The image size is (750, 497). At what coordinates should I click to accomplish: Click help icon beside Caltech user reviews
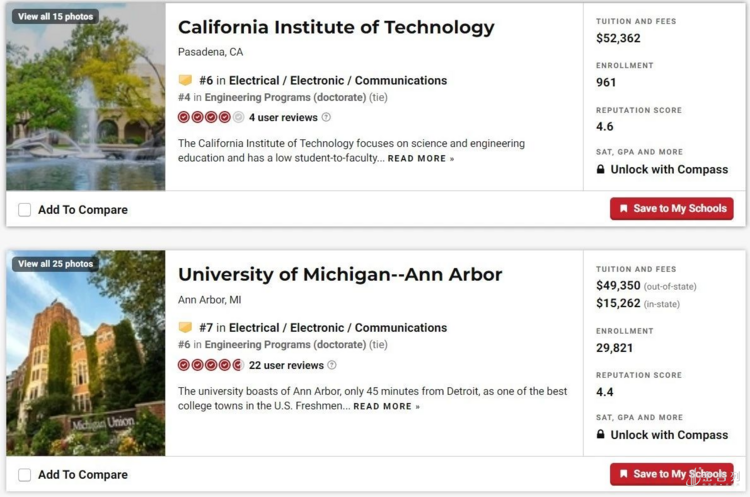[326, 117]
